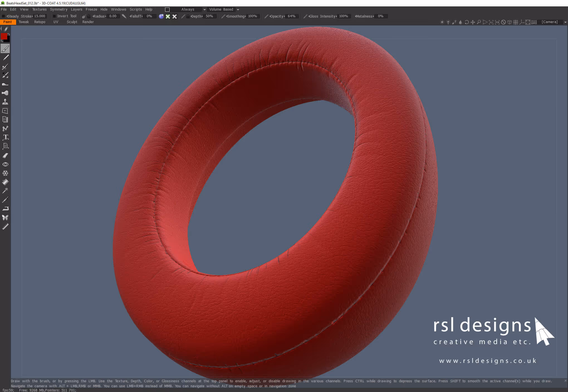This screenshot has height=392, width=568.
Task: Switch to the Sculpt room tab
Action: click(72, 22)
